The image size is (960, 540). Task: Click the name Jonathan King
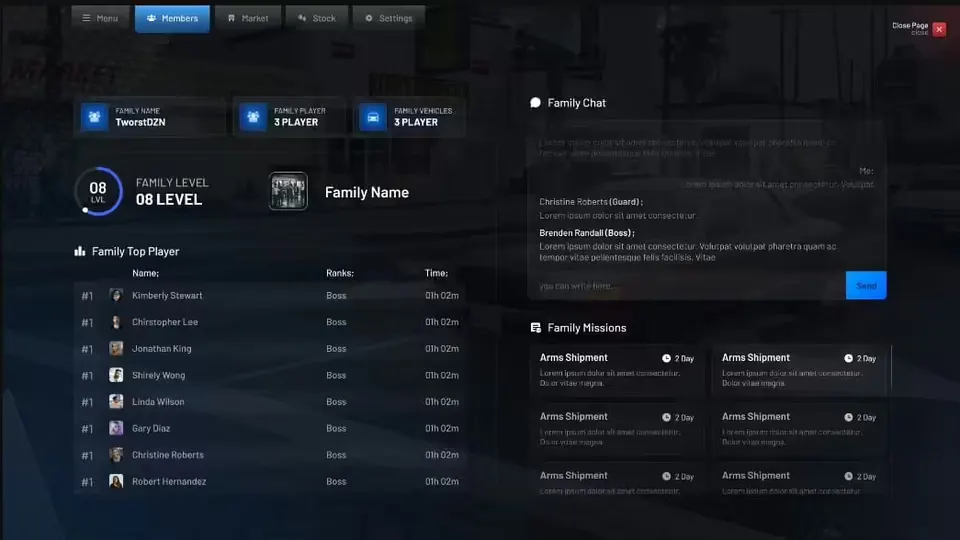click(x=162, y=348)
